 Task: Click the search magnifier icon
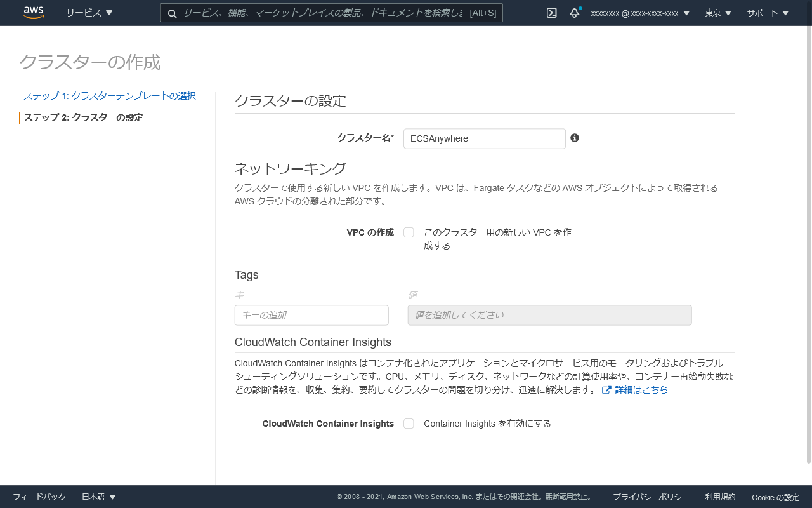pos(172,13)
